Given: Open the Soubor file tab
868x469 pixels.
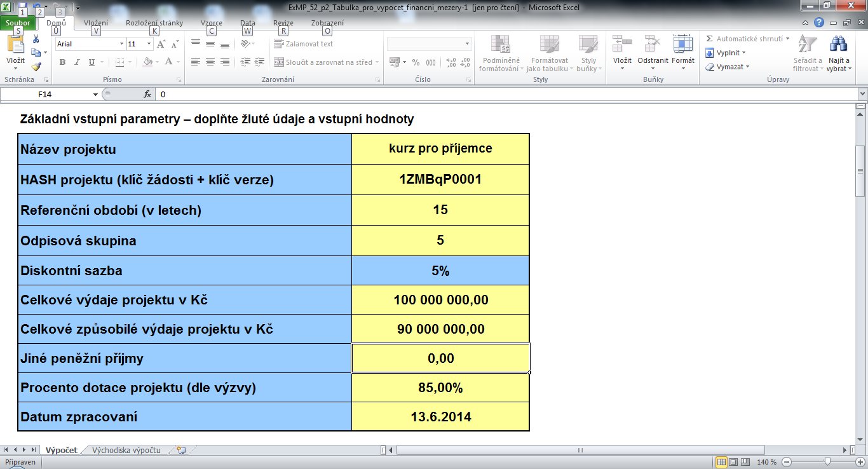Looking at the screenshot, I should [18, 23].
